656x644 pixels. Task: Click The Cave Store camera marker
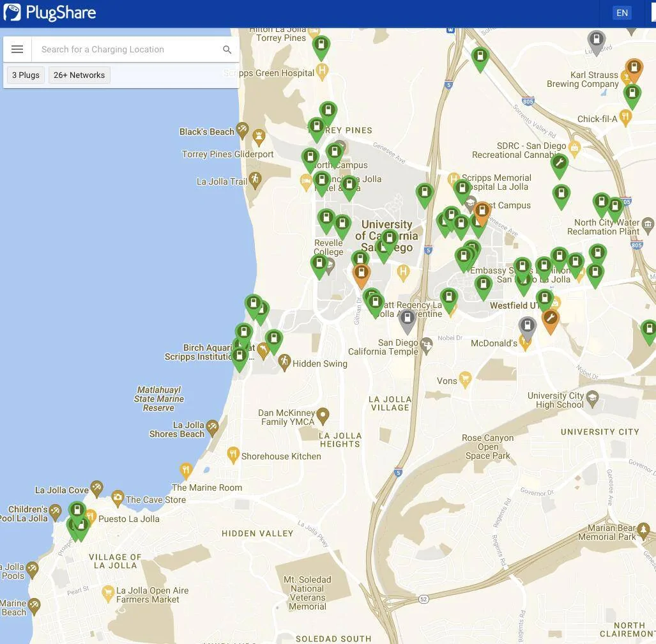(118, 498)
